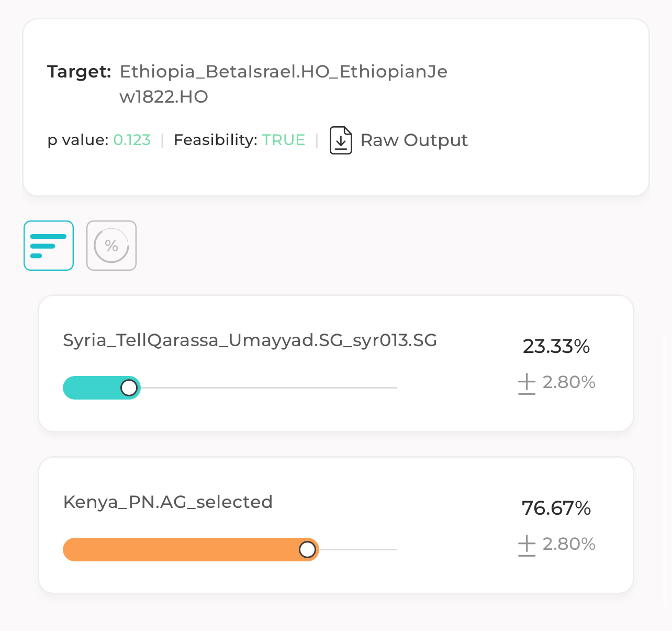Screen dimensions: 672x631
Task: Click the Kenya_PN orange slider handle
Action: tap(307, 550)
